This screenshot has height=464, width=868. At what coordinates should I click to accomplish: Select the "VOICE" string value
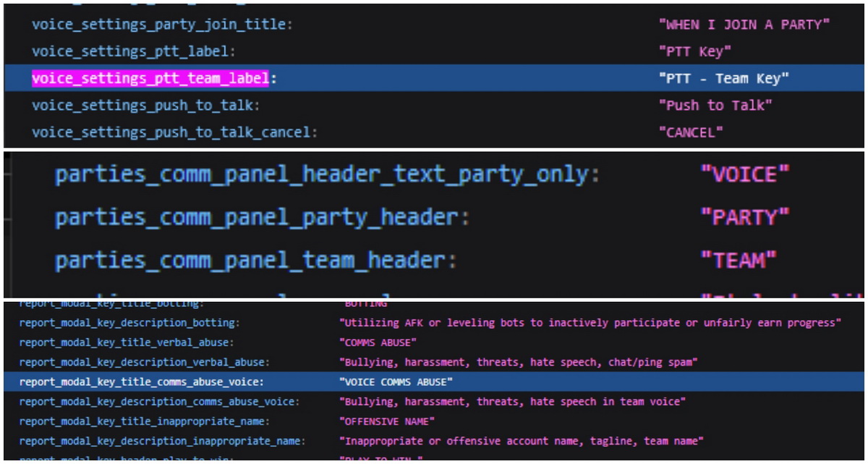tap(745, 174)
